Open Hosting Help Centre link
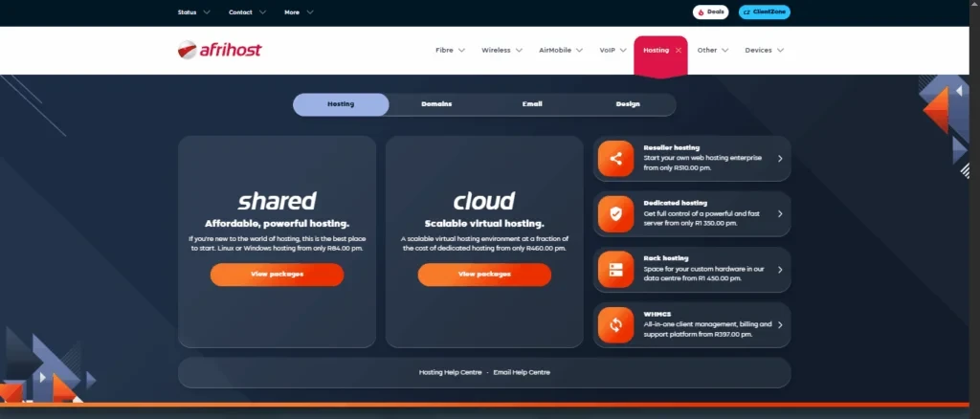Image resolution: width=980 pixels, height=419 pixels. pyautogui.click(x=450, y=372)
